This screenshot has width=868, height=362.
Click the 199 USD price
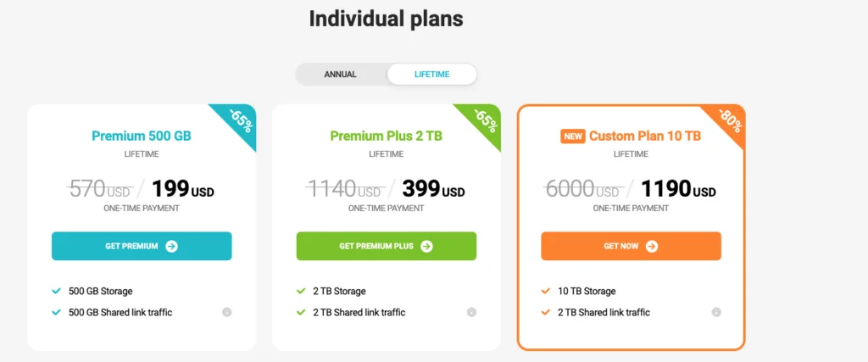point(183,190)
